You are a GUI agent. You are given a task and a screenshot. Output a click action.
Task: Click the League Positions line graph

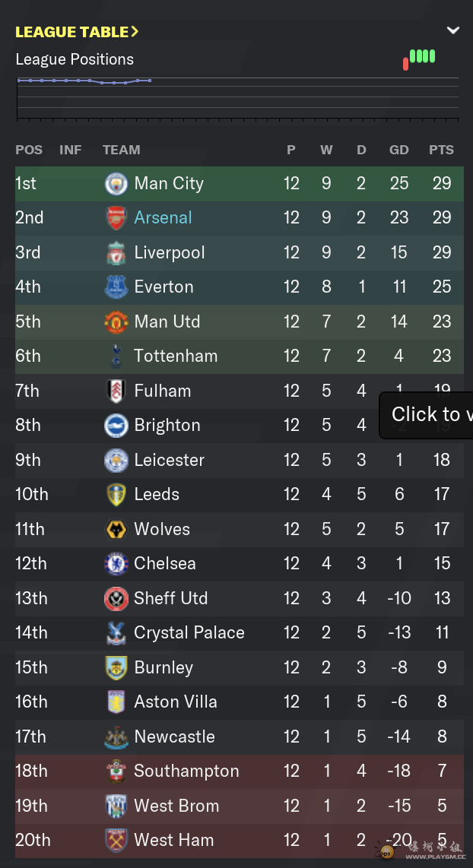(x=237, y=98)
